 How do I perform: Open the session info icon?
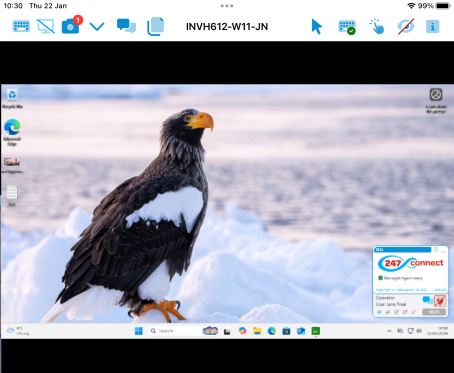click(432, 26)
